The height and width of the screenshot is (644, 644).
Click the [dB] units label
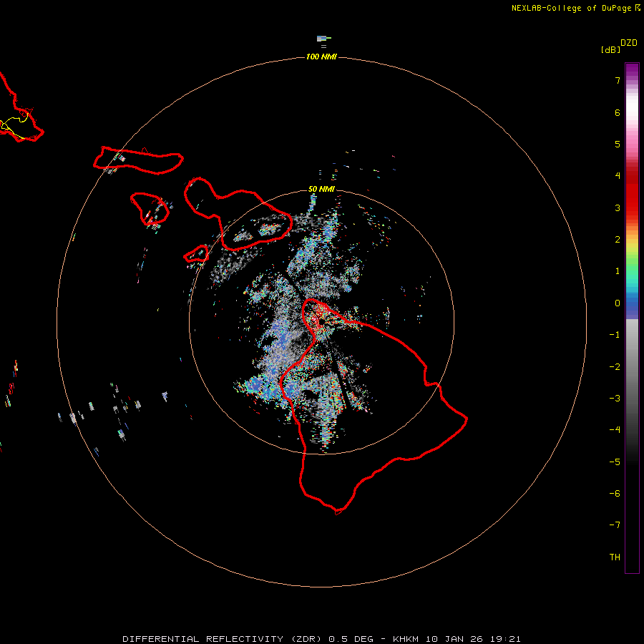(x=610, y=49)
